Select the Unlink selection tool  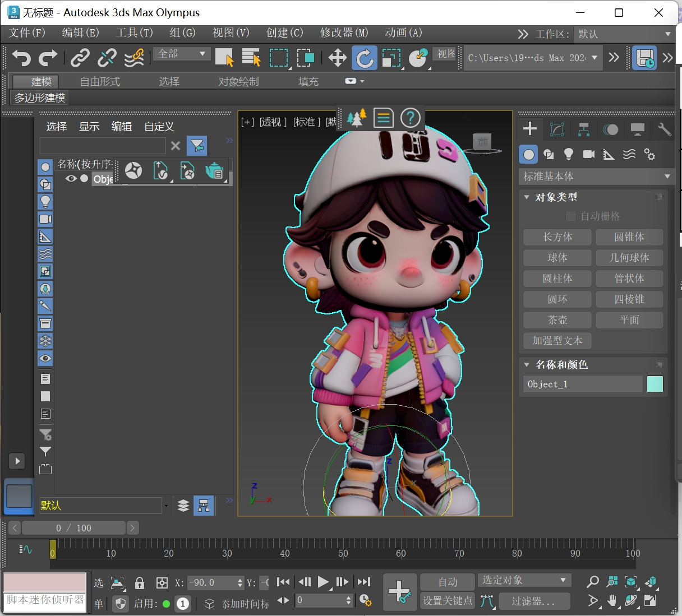pyautogui.click(x=107, y=57)
